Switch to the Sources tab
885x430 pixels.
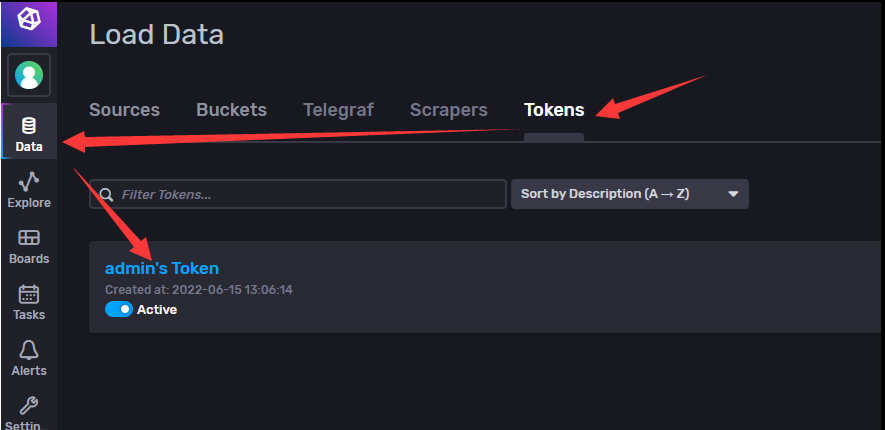pyautogui.click(x=124, y=109)
